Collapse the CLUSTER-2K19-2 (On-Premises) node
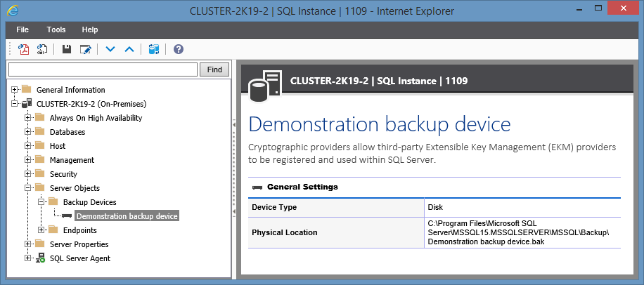This screenshot has height=285, width=644. click(x=15, y=103)
